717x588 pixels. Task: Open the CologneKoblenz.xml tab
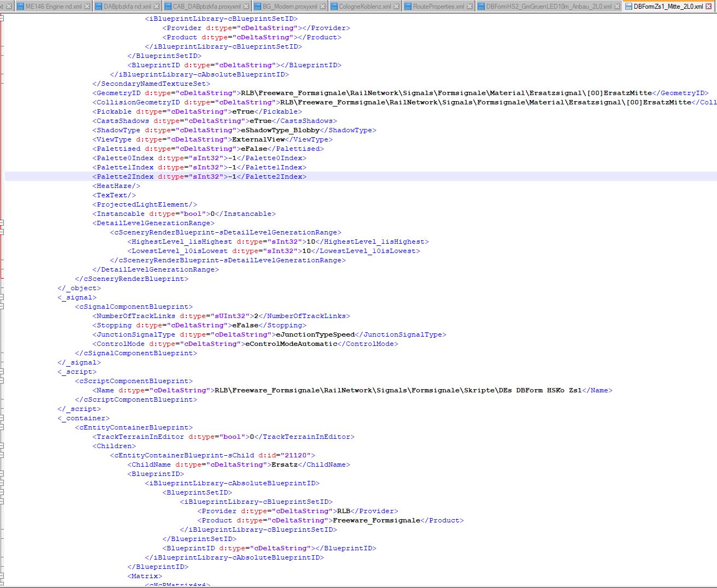[365, 7]
